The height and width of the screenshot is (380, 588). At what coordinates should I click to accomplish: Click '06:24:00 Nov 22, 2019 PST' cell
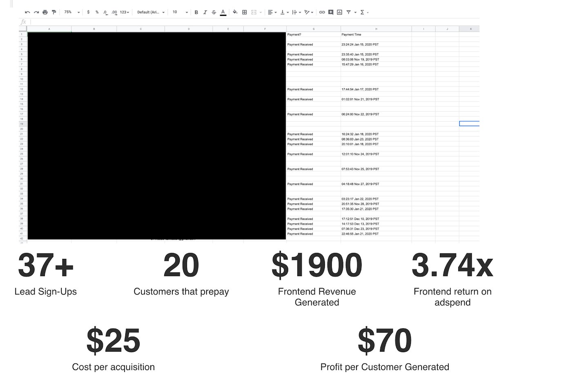click(376, 114)
